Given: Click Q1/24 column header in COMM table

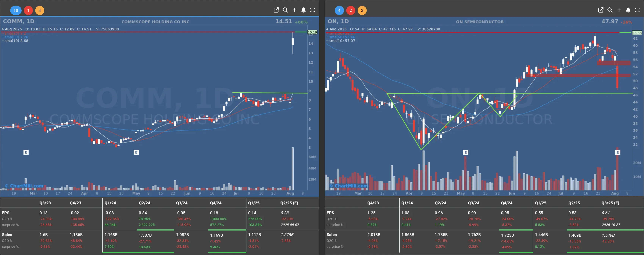Looking at the screenshot, I should 110,203.
